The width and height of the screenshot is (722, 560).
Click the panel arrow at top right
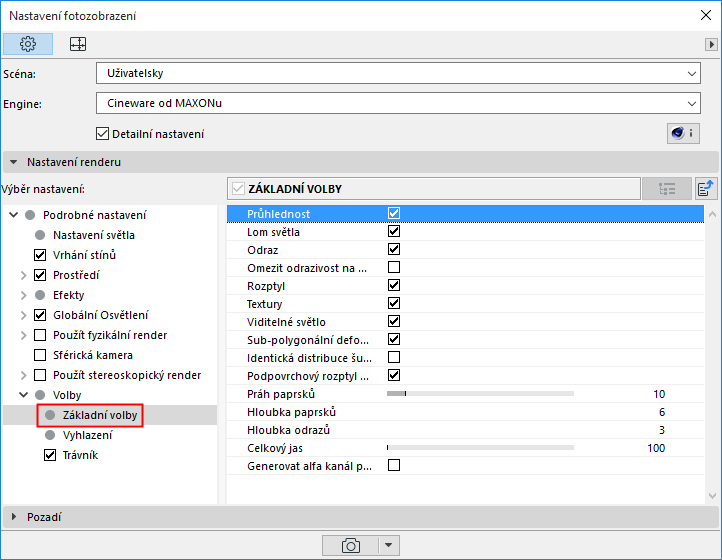pos(711,44)
